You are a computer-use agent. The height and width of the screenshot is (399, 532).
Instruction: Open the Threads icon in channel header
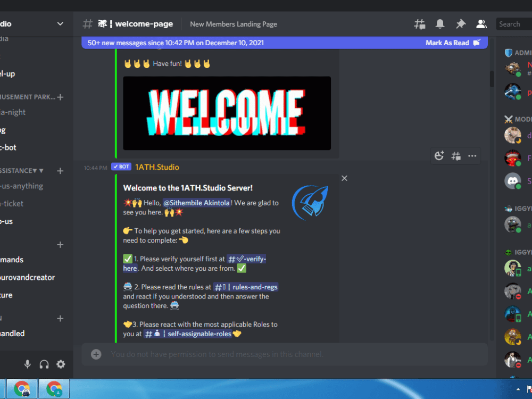(x=420, y=24)
